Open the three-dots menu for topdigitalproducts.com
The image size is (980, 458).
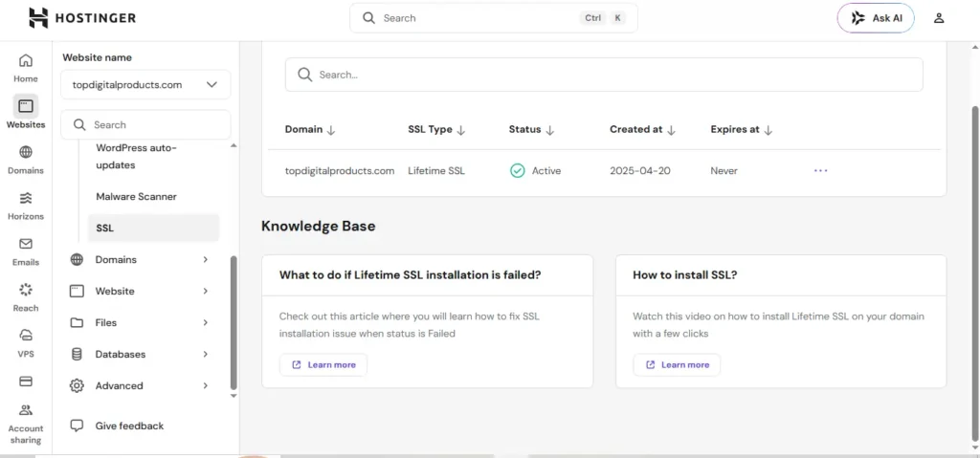point(820,170)
